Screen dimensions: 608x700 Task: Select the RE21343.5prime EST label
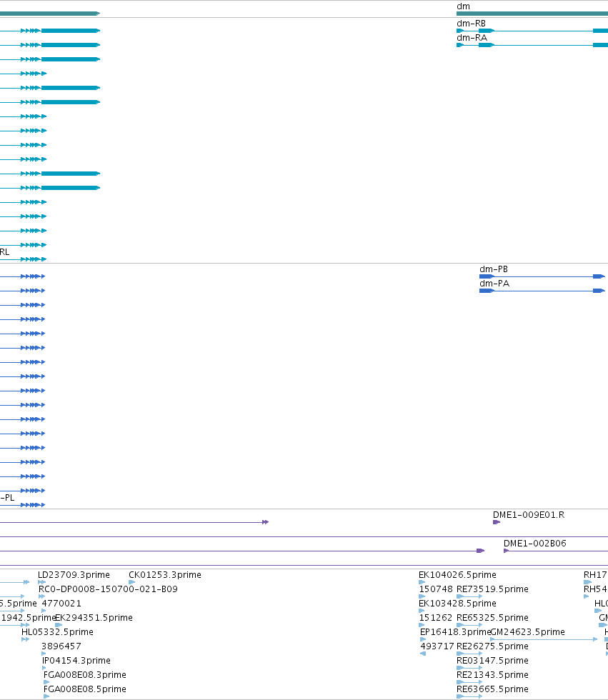(x=492, y=675)
